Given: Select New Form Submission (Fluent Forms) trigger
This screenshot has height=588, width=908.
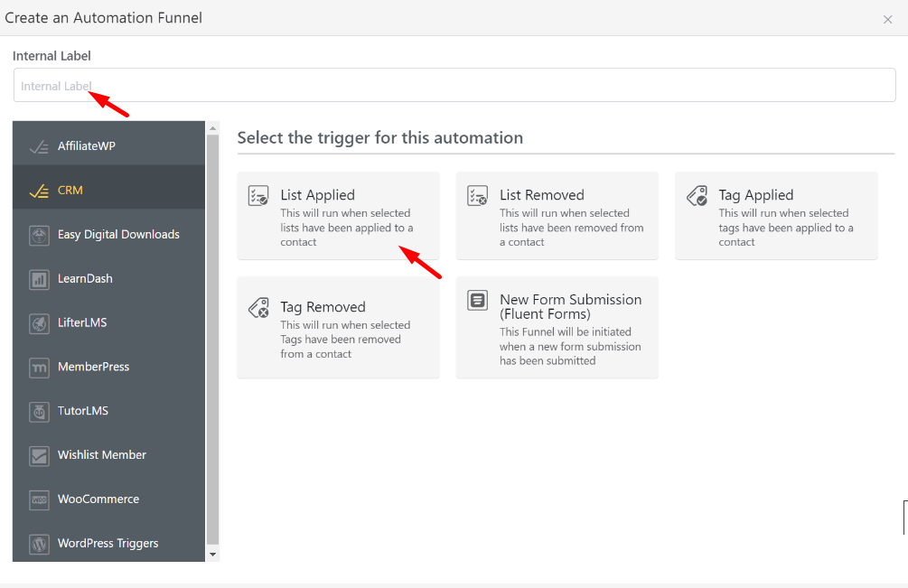Looking at the screenshot, I should 557,328.
